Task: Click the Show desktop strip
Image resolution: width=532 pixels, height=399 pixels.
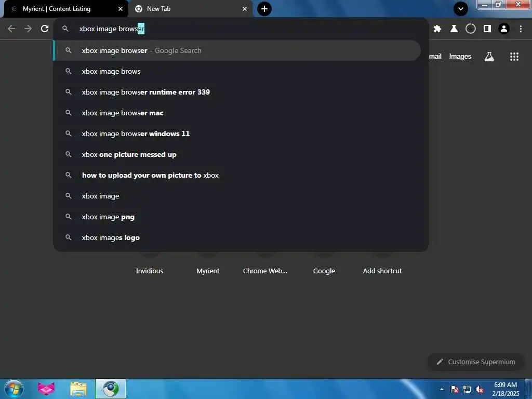Action: click(x=528, y=389)
